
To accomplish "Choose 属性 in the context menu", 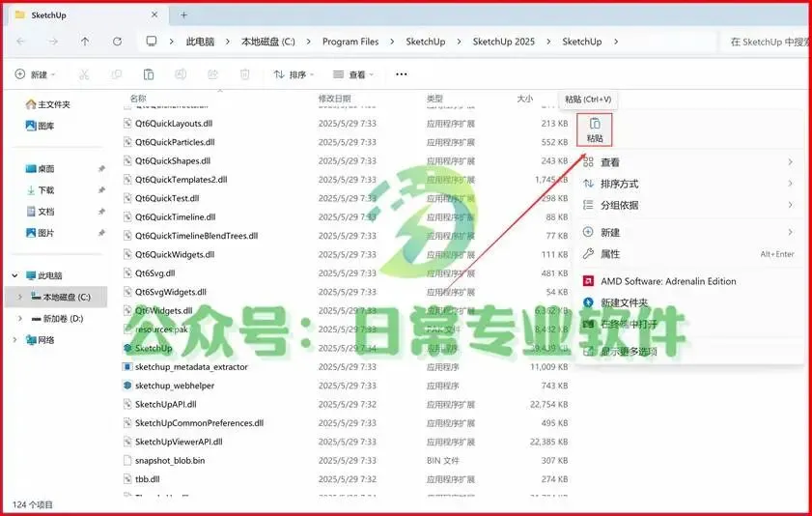I will pos(688,254).
